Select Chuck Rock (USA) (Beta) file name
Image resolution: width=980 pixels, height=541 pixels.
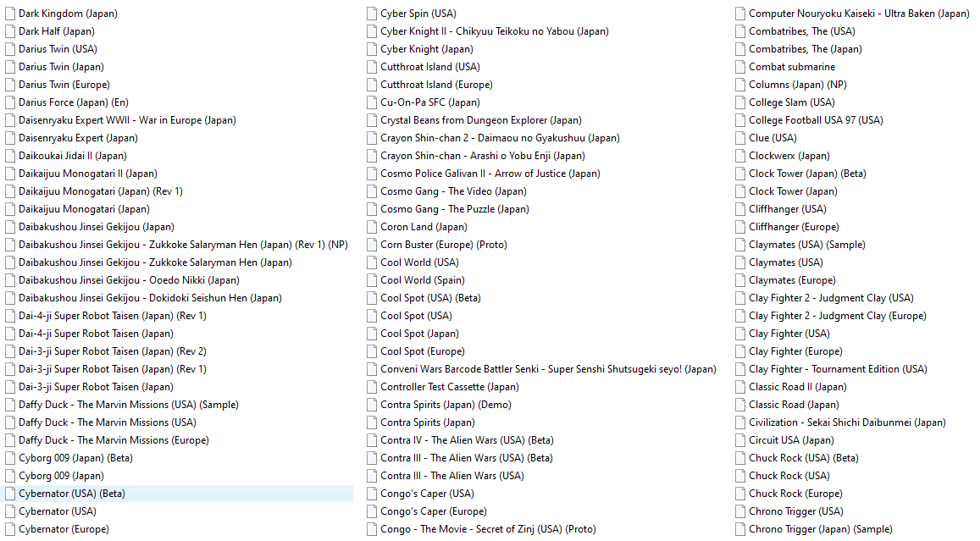(805, 458)
